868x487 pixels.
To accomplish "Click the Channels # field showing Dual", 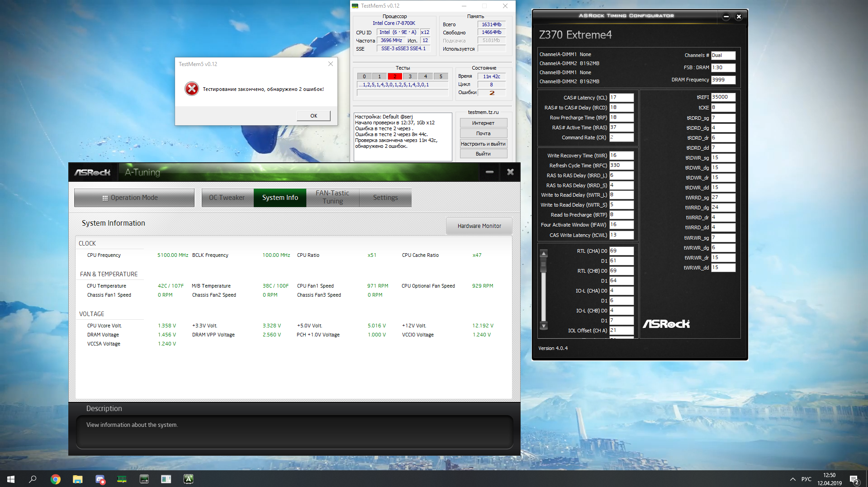I will [723, 56].
